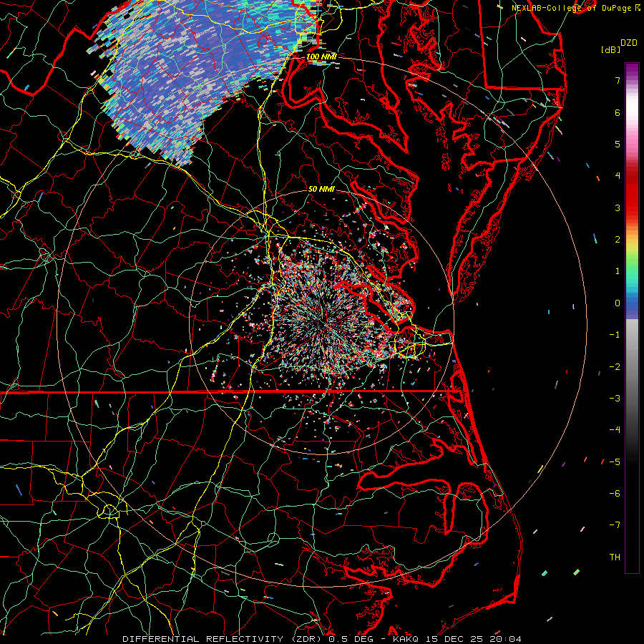Click the legend value 0

618,303
